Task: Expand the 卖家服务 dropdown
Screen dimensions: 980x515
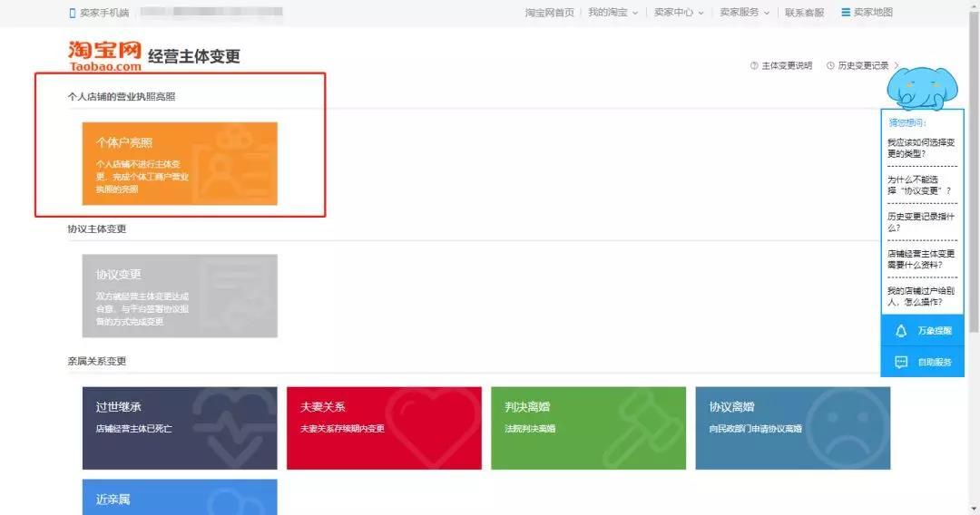Action: click(766, 13)
